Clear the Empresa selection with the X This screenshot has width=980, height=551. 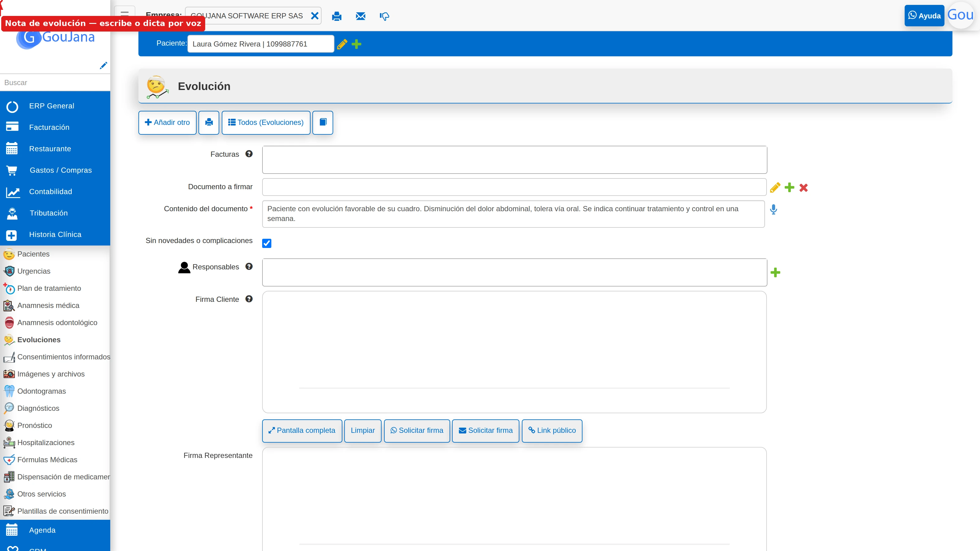[315, 16]
